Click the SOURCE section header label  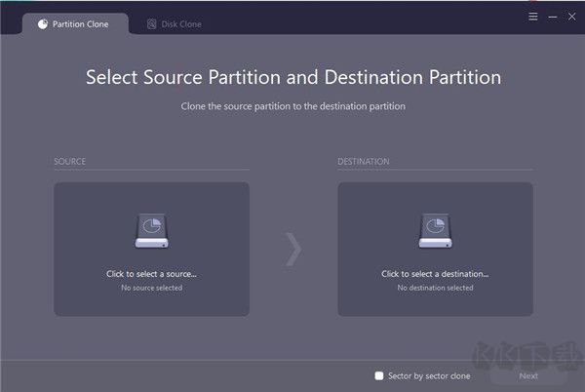click(x=69, y=162)
